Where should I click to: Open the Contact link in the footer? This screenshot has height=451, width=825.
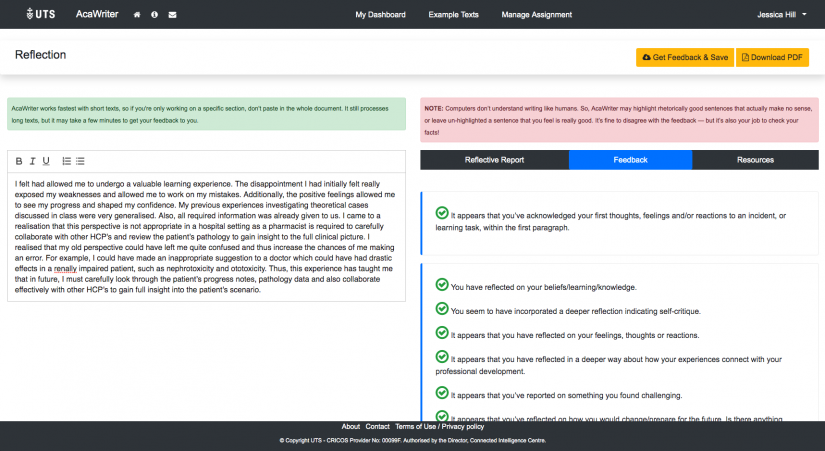(377, 427)
